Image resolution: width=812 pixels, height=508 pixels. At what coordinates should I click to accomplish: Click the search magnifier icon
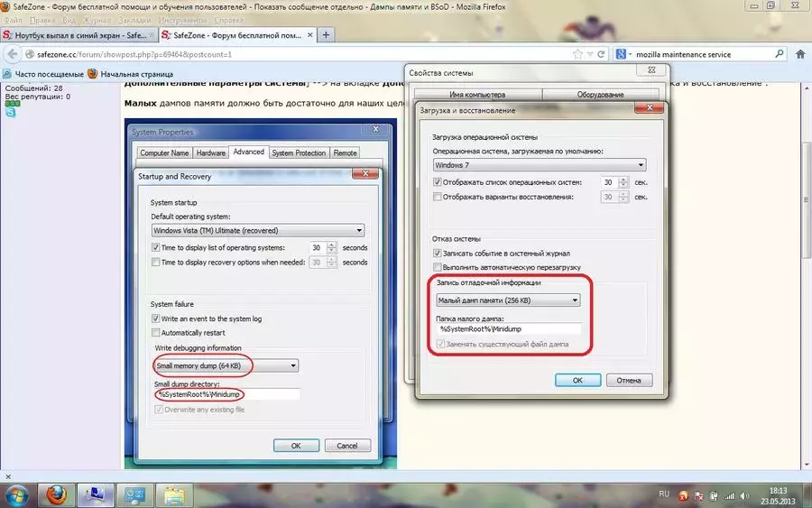[779, 54]
